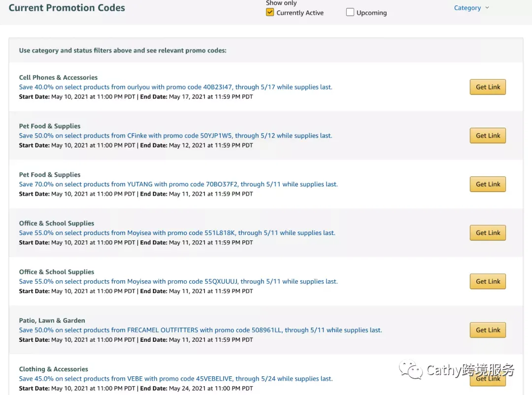Get Link for FRECAMEL OUTFITTERS promo
The height and width of the screenshot is (395, 532).
click(488, 330)
